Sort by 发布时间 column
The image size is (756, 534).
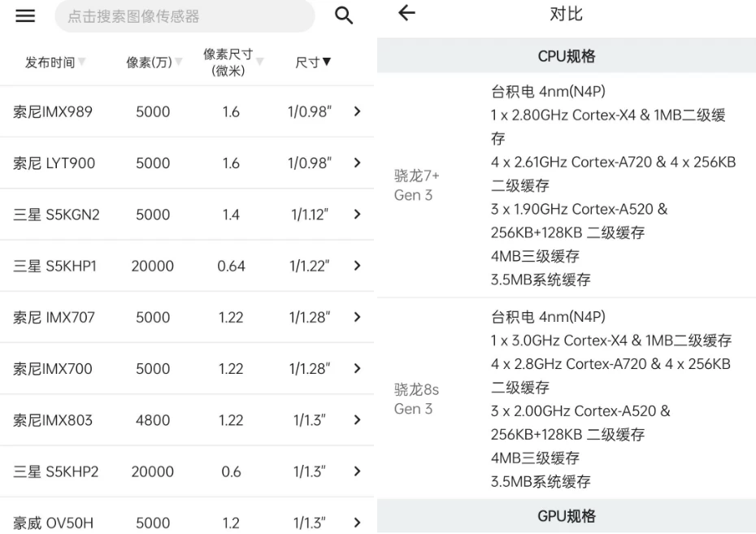(x=54, y=63)
